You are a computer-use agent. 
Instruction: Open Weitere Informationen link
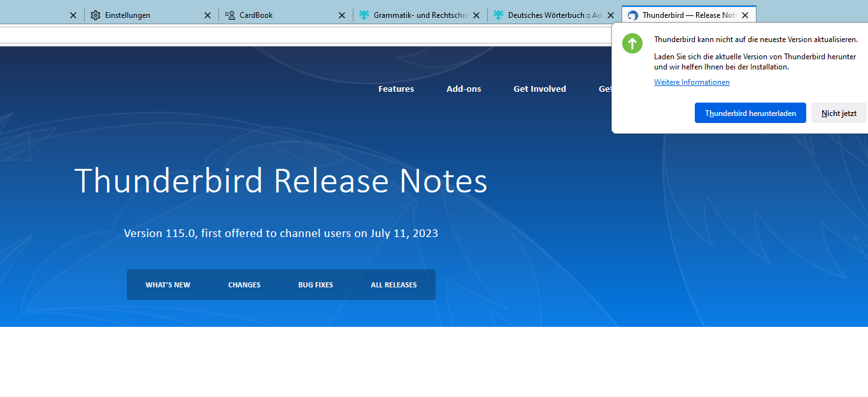[x=692, y=82]
